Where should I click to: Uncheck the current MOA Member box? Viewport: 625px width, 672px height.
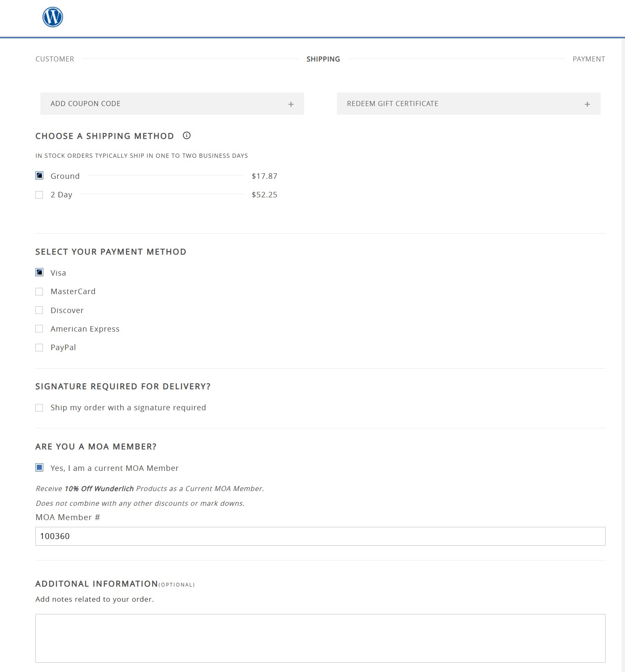pos(40,467)
